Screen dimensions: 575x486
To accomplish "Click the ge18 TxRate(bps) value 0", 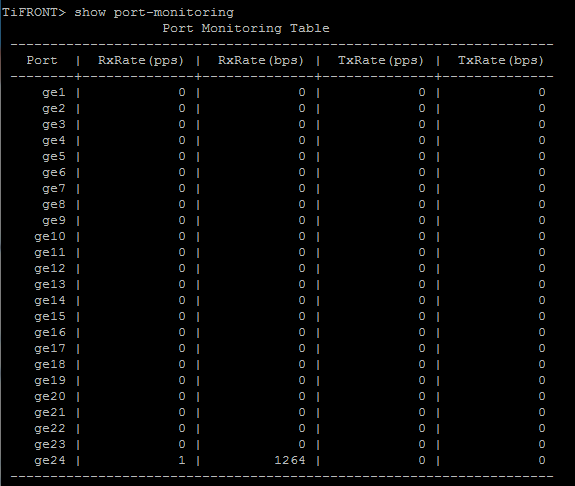I will pyautogui.click(x=542, y=364).
